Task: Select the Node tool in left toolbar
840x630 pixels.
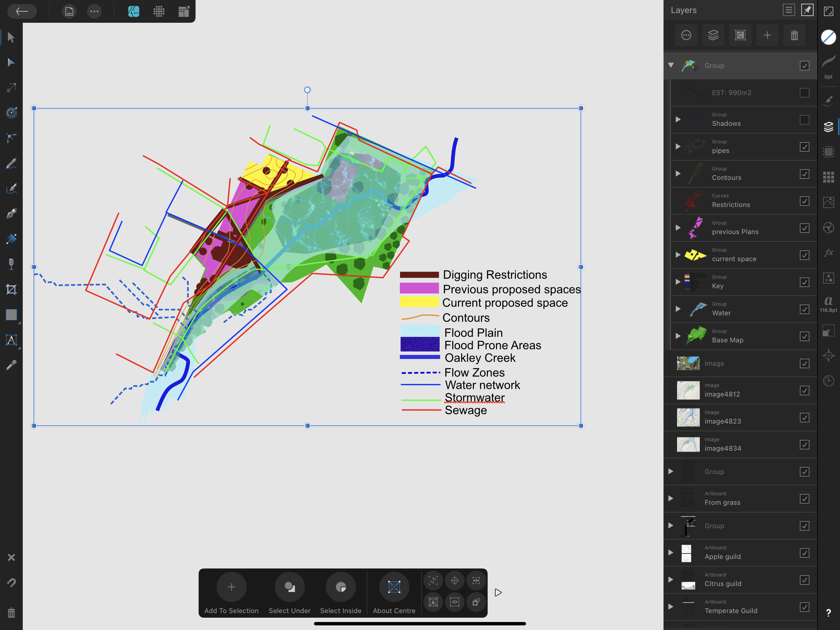Action: coord(11,63)
